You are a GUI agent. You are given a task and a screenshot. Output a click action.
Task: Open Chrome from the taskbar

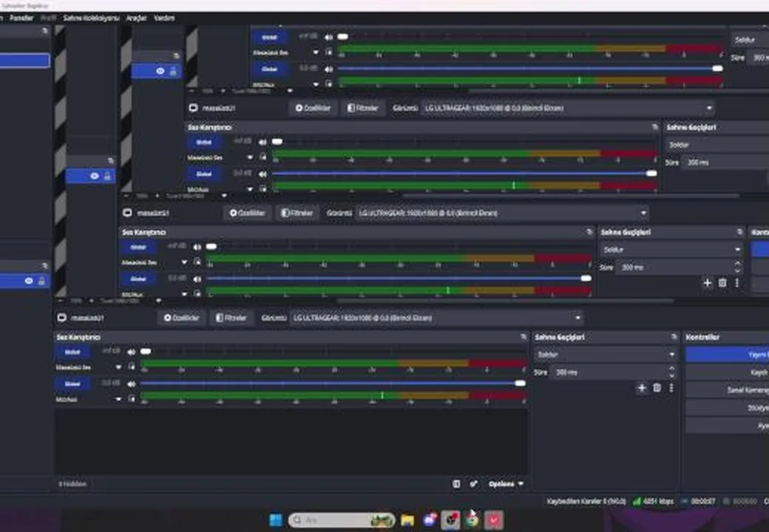pos(472,519)
